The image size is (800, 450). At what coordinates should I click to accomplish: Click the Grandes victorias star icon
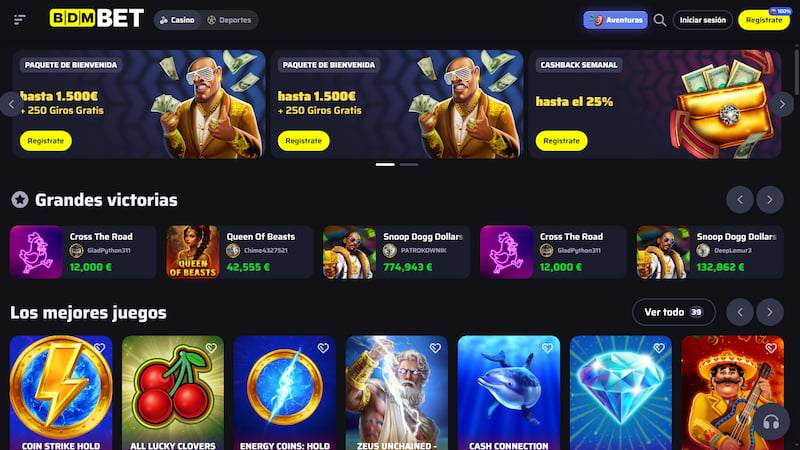coord(20,200)
